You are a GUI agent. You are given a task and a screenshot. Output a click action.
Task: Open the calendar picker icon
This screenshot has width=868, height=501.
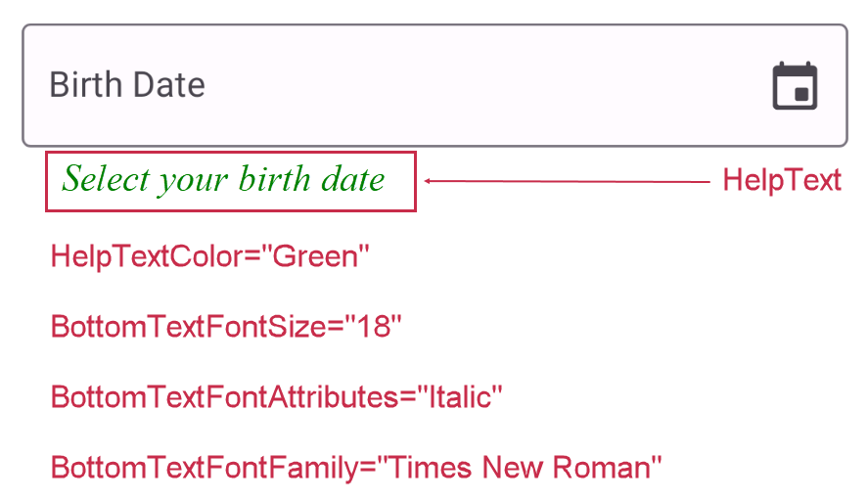coord(795,85)
